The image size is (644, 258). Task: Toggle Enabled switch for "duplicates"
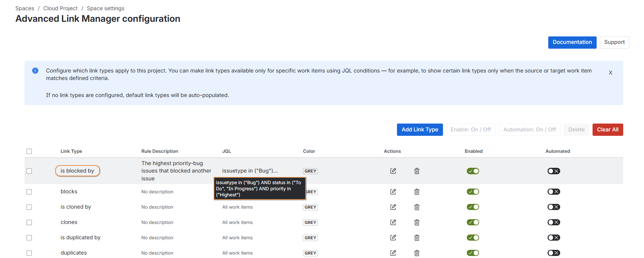(473, 253)
